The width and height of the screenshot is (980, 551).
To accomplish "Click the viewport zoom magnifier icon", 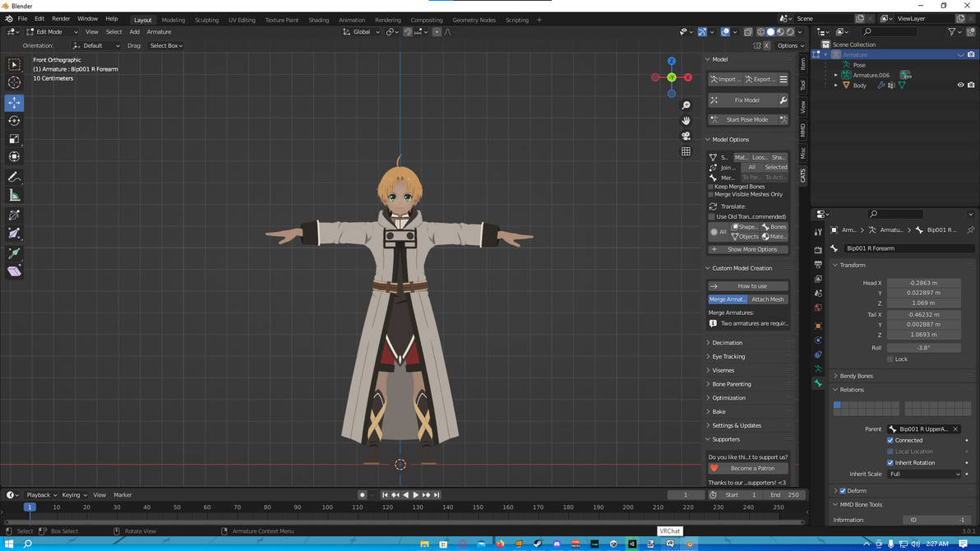I will 686,105.
